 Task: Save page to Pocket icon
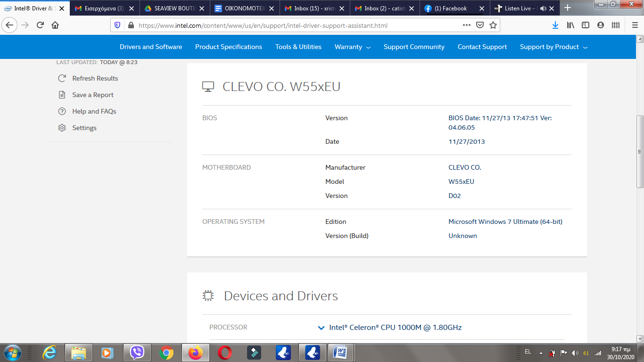(479, 25)
